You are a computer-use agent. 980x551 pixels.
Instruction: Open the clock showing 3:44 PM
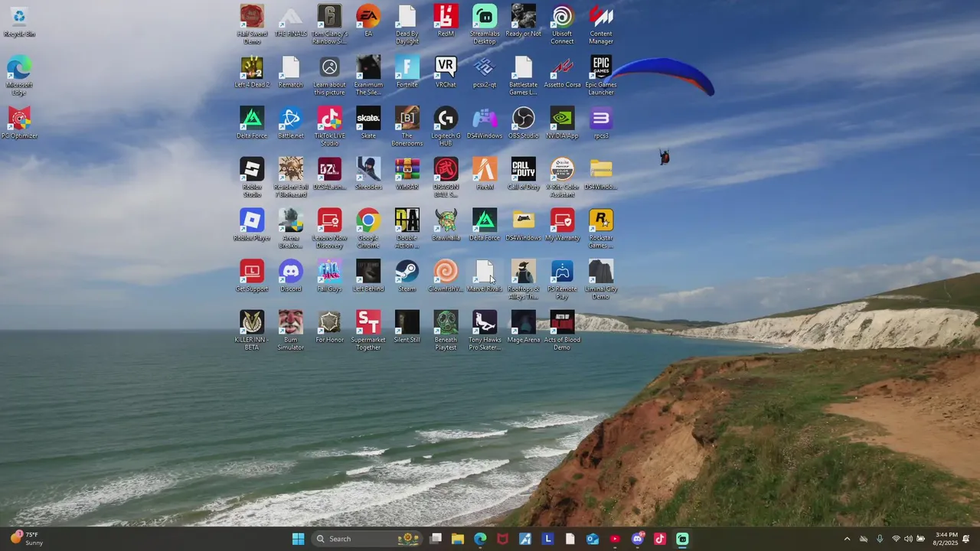tap(946, 539)
